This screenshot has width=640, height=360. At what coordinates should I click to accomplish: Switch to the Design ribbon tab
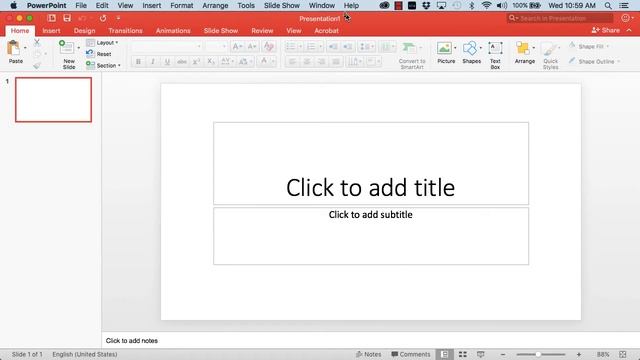click(84, 31)
